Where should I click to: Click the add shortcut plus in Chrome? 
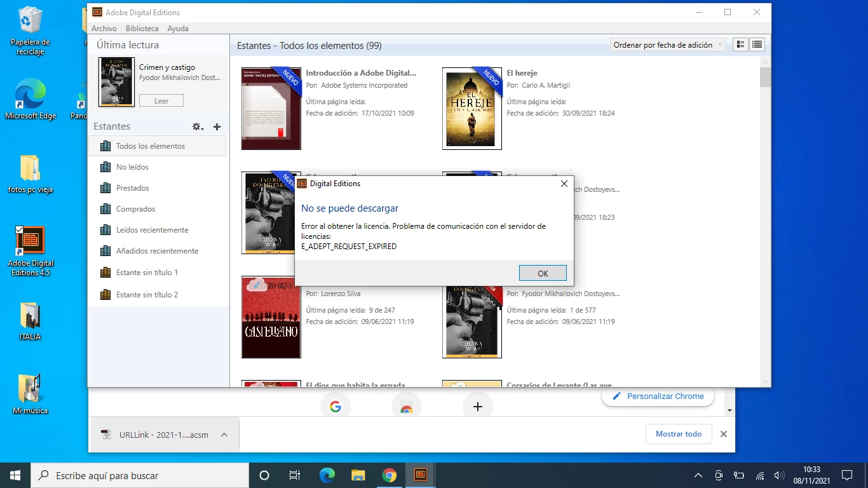[x=478, y=407]
